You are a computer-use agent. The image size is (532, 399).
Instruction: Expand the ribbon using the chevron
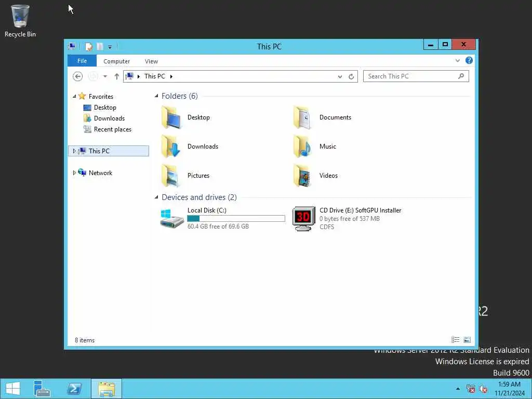click(x=458, y=61)
